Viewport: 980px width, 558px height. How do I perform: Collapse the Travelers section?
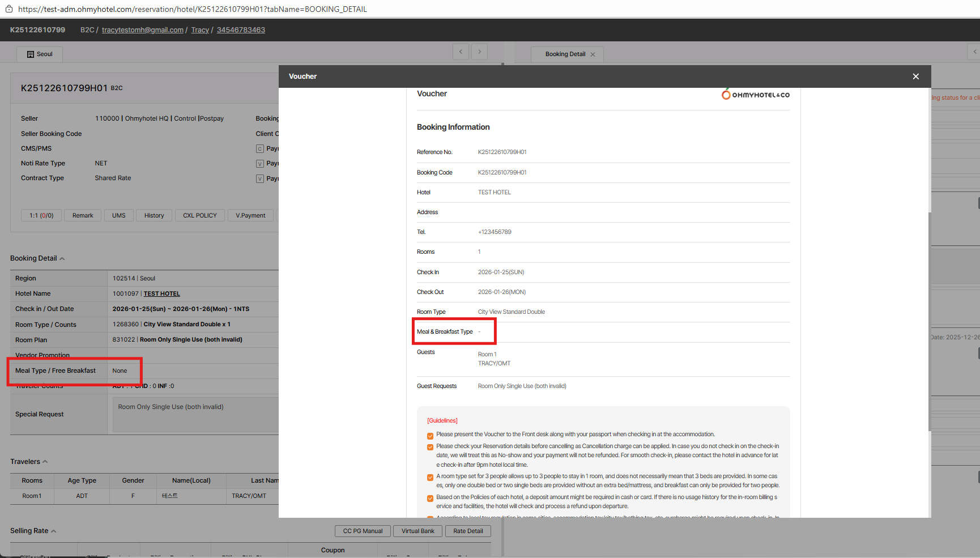[x=45, y=462]
